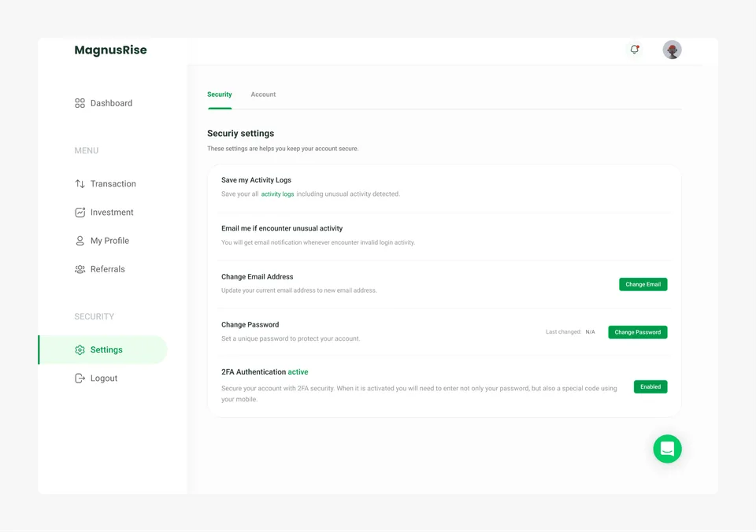The image size is (756, 532).
Task: Click the Change Email button
Action: tap(643, 284)
